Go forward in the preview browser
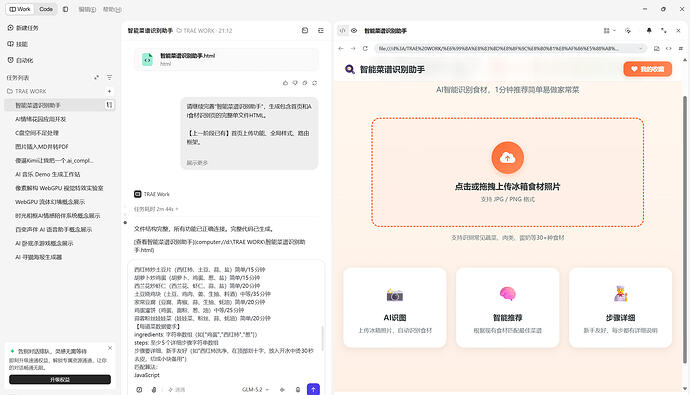 (x=353, y=48)
